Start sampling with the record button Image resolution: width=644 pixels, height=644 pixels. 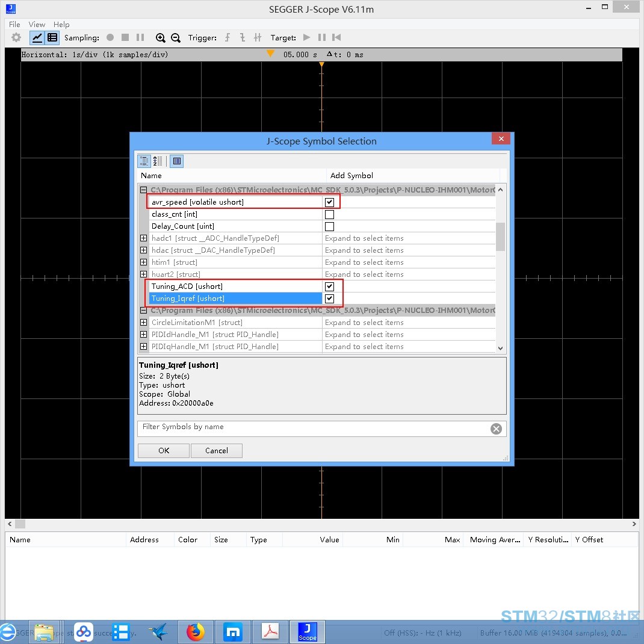click(x=110, y=37)
